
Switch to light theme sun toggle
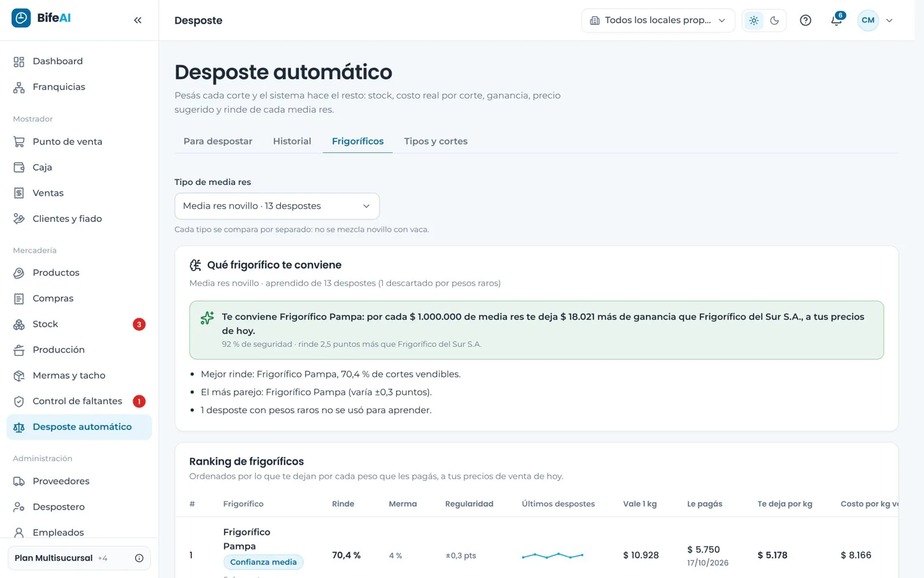click(x=754, y=20)
